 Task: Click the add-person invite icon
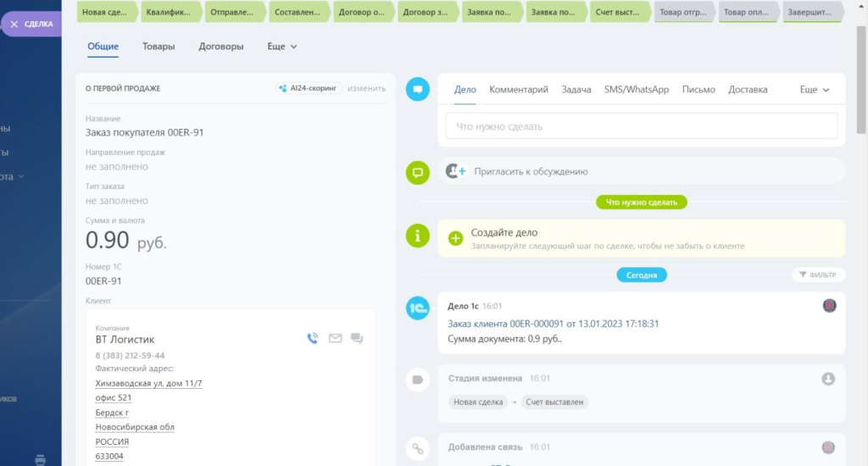456,171
